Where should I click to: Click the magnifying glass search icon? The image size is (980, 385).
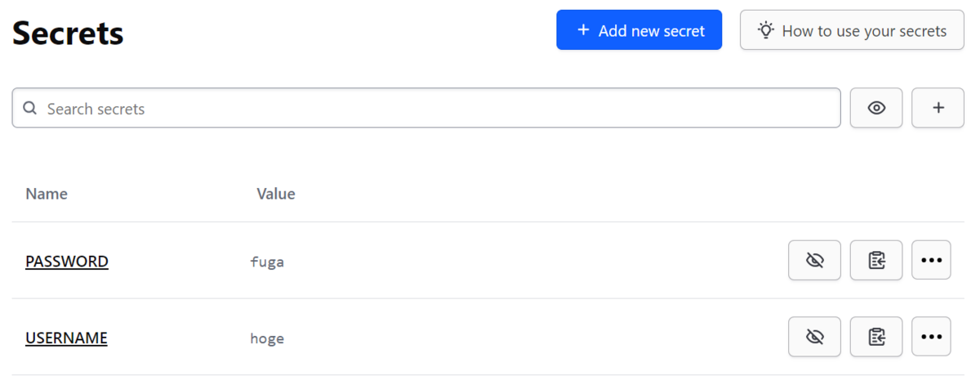(30, 108)
